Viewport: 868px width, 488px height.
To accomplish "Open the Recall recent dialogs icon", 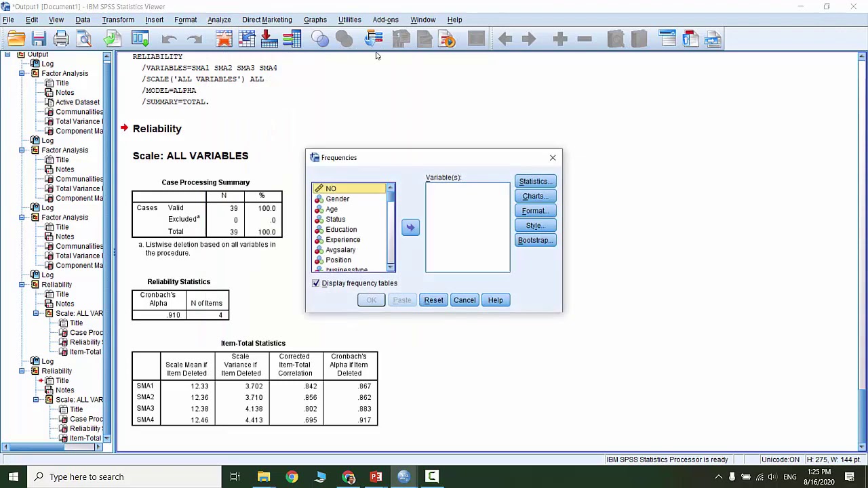I will [140, 39].
